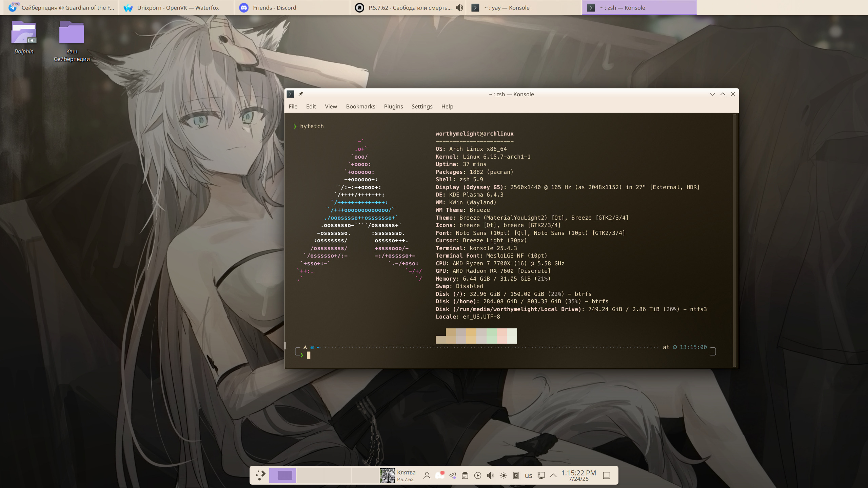Click the Konsole vertical scrollbar

[734, 241]
